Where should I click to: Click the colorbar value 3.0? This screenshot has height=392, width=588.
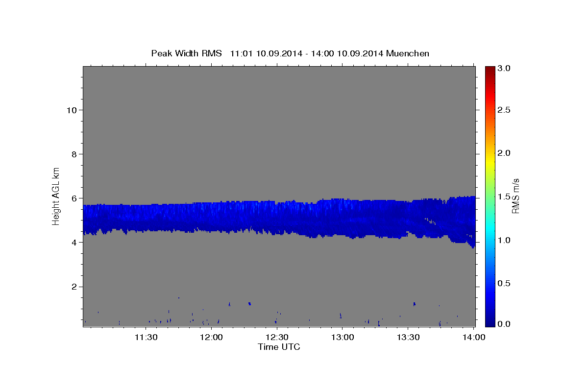pos(505,69)
